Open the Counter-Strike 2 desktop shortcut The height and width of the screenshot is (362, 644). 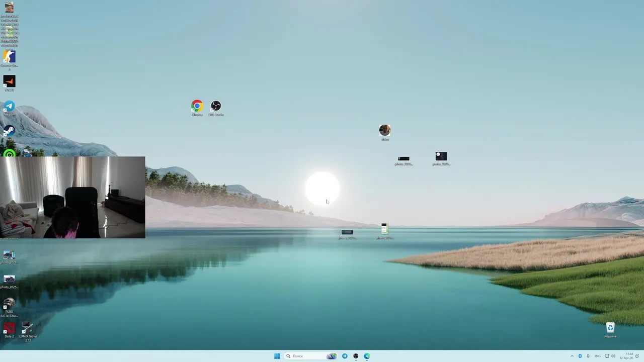[9, 59]
